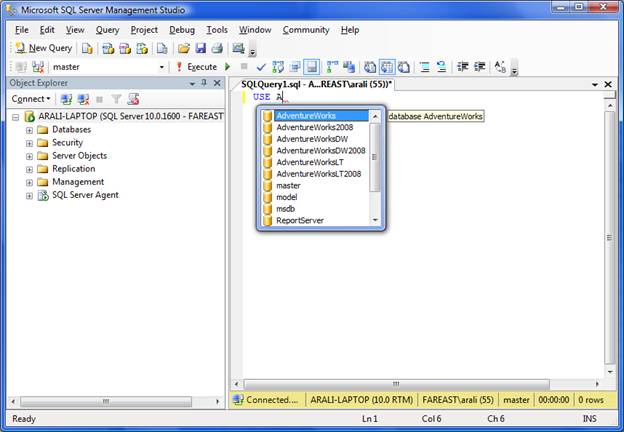Image resolution: width=624 pixels, height=432 pixels.
Task: Open the SQL Editor toolbar options arrow
Action: (x=514, y=68)
